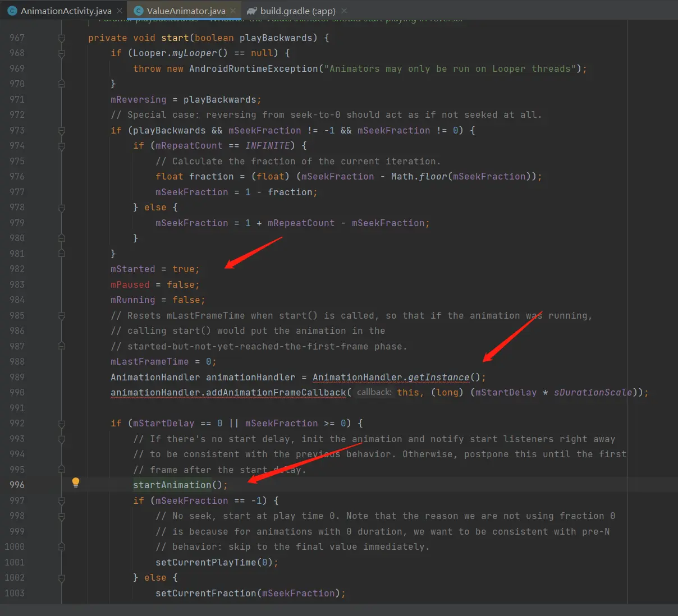Click the callback: parameter hint on line 990
This screenshot has height=616, width=678.
pyautogui.click(x=374, y=393)
